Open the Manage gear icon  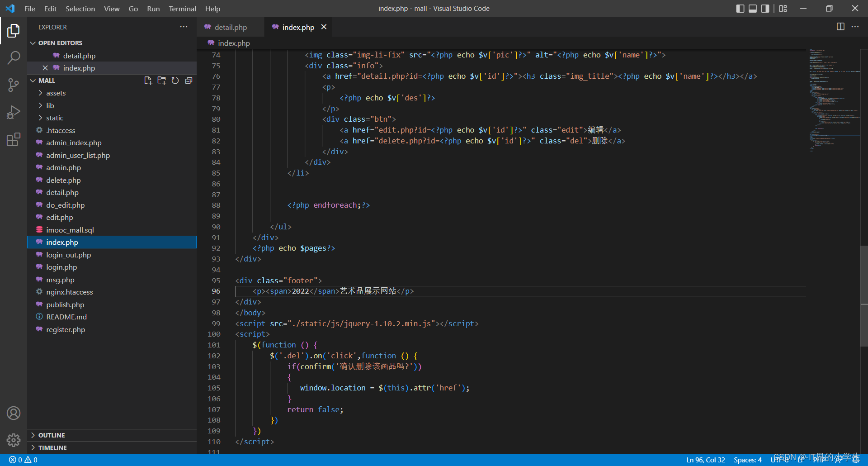(14, 440)
